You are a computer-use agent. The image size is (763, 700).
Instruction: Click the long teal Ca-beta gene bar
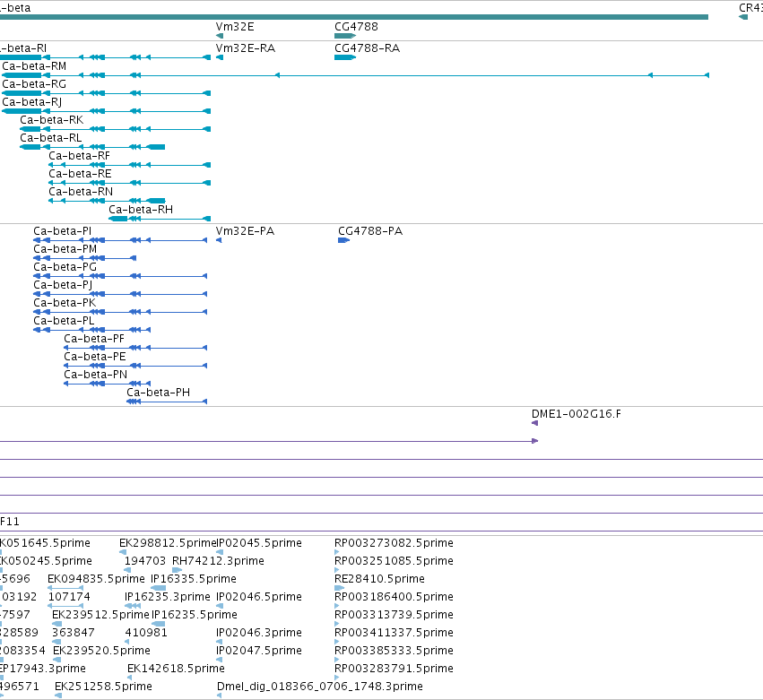[x=354, y=18]
